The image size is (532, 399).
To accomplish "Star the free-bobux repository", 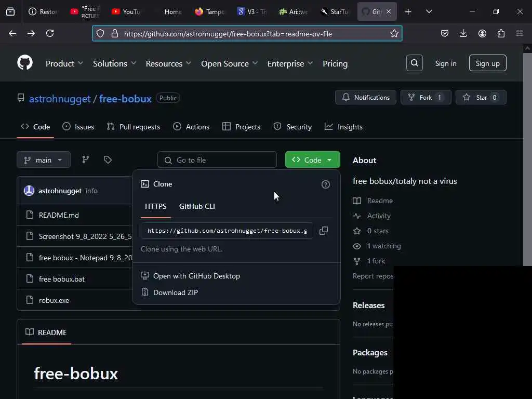I will (481, 97).
